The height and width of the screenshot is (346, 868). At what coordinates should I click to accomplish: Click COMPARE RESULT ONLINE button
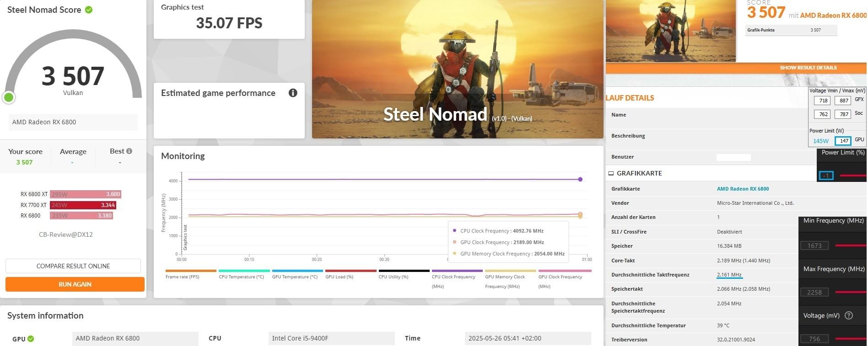point(73,266)
